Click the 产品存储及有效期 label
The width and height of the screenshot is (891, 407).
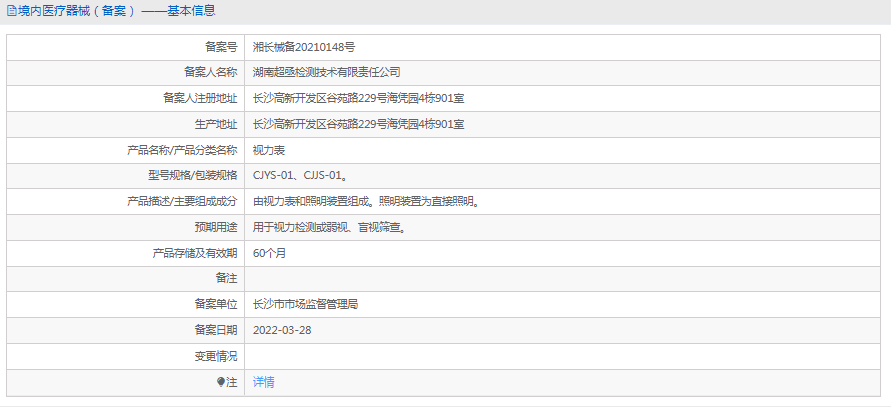point(195,254)
